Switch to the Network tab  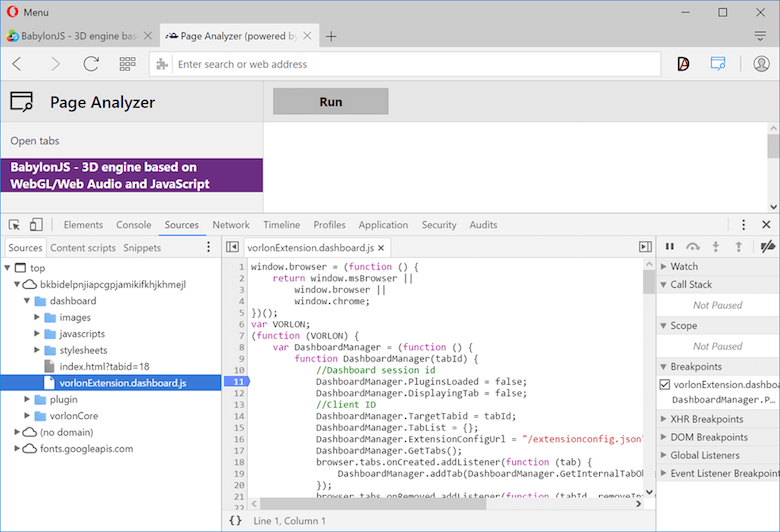231,225
